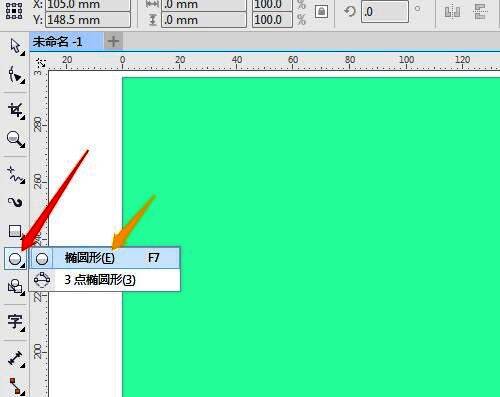This screenshot has height=397, width=500.
Task: Switch to the 未命名 -1 document tab
Action: pos(66,42)
